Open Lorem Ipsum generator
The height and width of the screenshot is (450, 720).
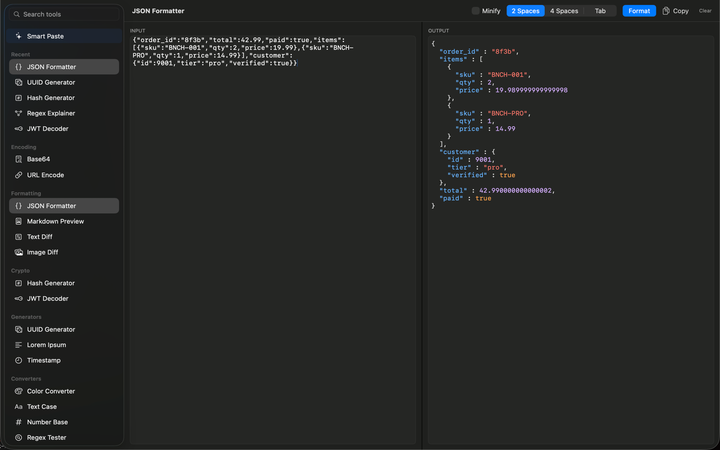[64, 345]
